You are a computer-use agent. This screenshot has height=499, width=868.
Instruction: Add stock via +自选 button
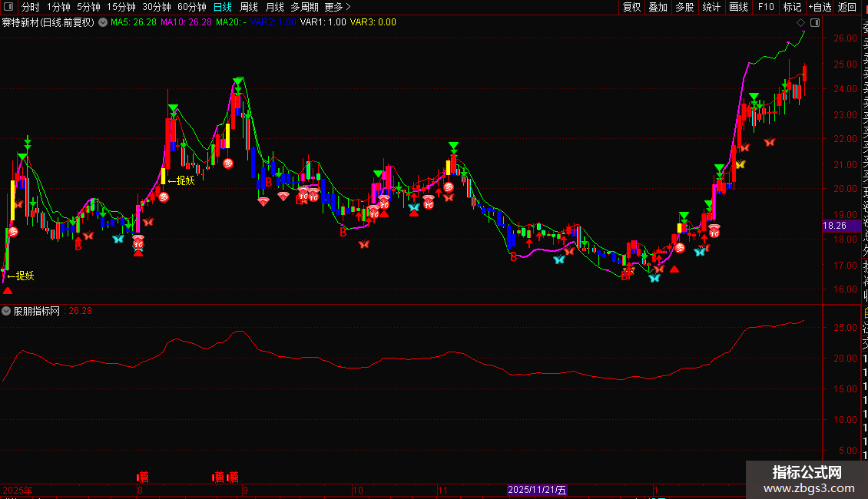pyautogui.click(x=819, y=7)
